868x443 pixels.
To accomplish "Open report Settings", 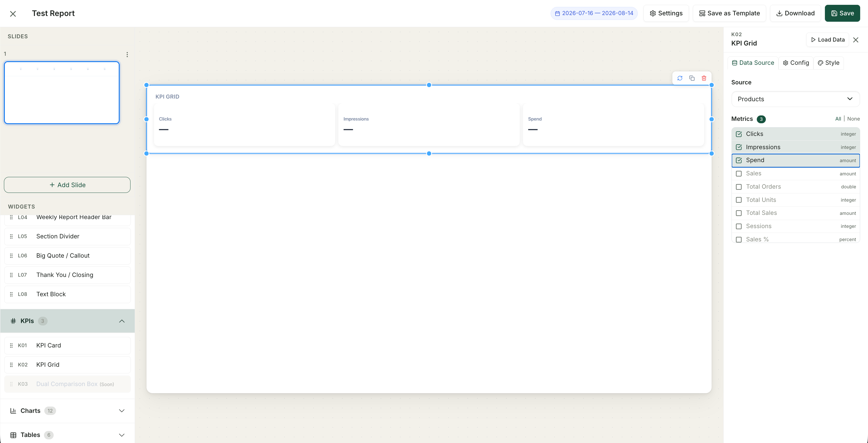I will coord(666,14).
